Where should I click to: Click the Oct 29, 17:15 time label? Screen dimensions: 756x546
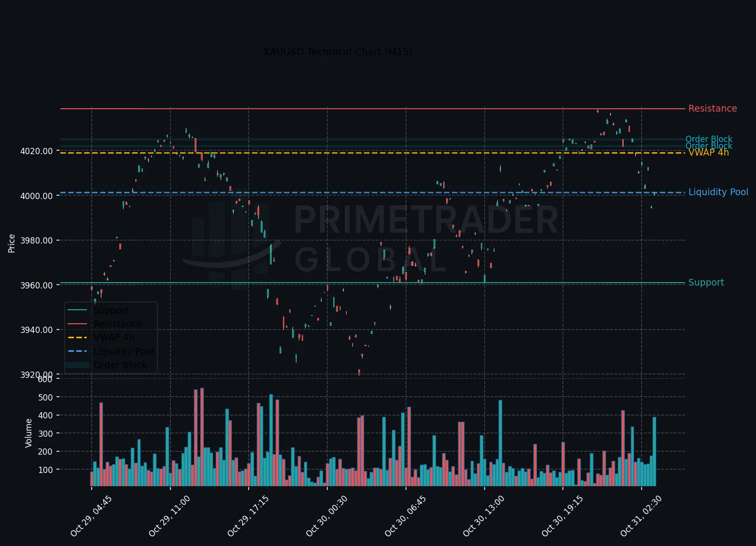pyautogui.click(x=248, y=516)
